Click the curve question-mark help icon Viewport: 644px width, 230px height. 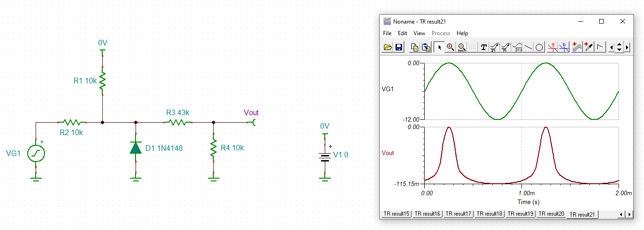point(506,47)
